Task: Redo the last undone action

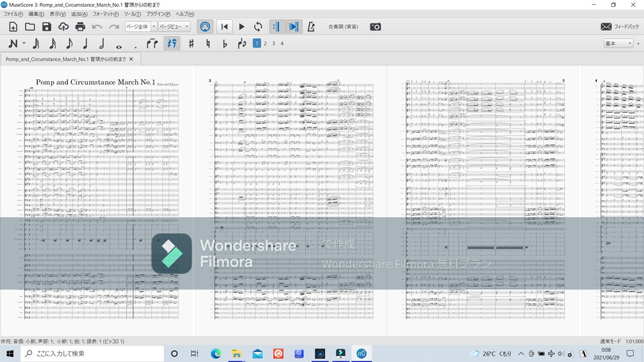Action: tap(114, 27)
